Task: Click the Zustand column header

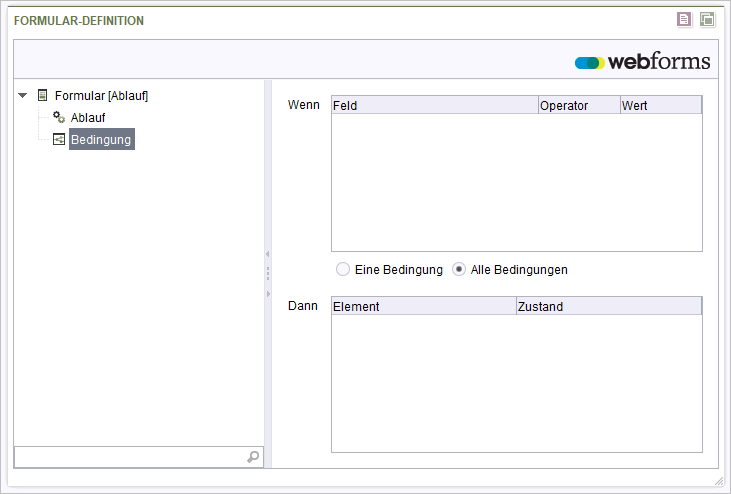Action: click(609, 306)
